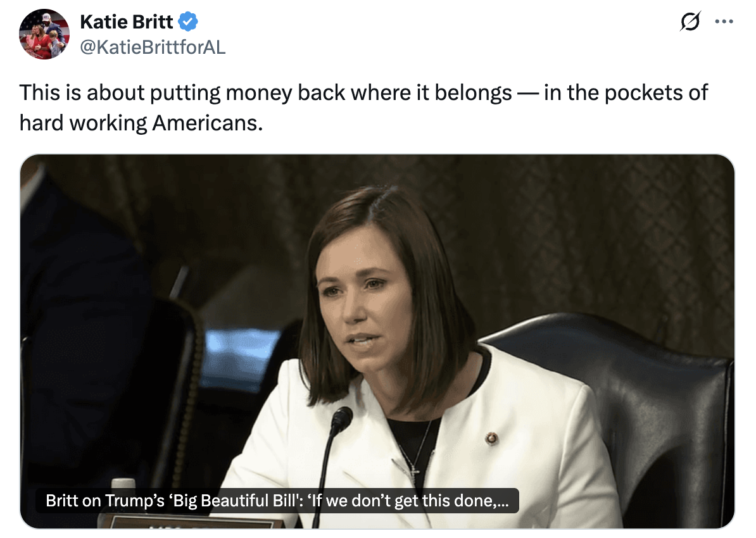Open the @KatieBrittforAL handle link
The height and width of the screenshot is (538, 756).
[153, 47]
